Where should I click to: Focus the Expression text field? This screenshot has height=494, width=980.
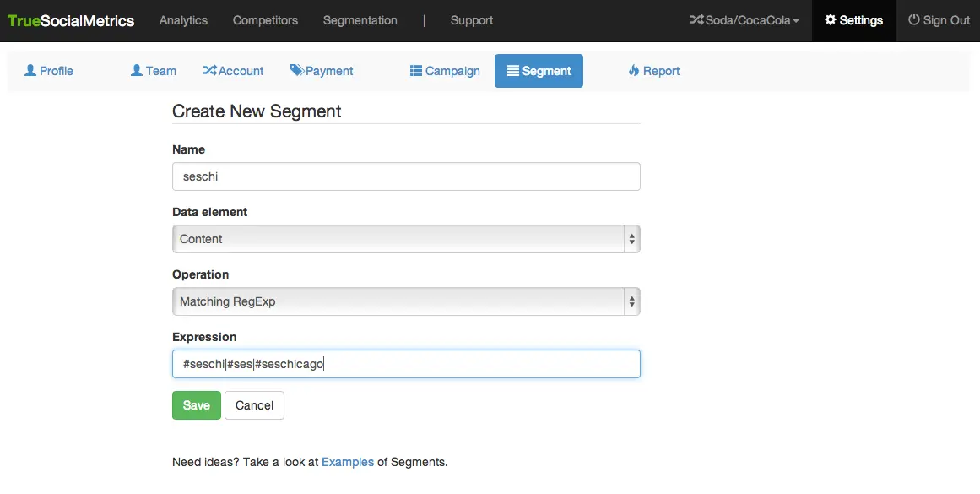coord(473,364)
